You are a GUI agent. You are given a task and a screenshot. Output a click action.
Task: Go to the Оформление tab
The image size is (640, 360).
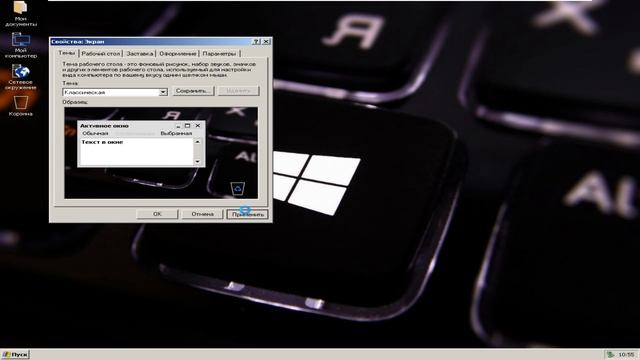click(177, 53)
